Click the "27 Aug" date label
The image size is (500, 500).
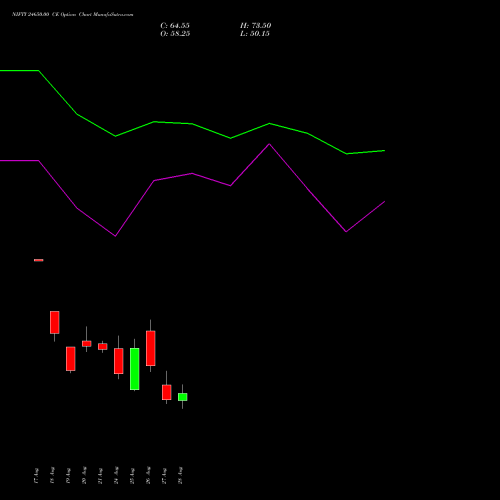[164, 476]
